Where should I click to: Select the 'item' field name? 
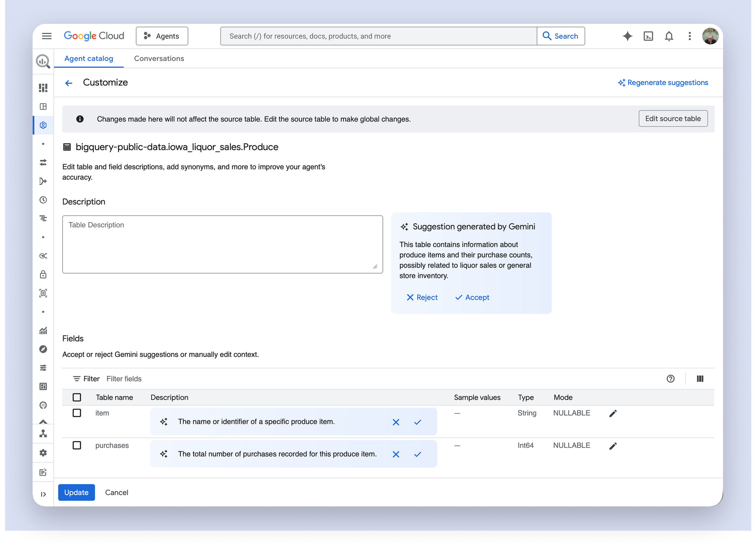[x=102, y=413]
